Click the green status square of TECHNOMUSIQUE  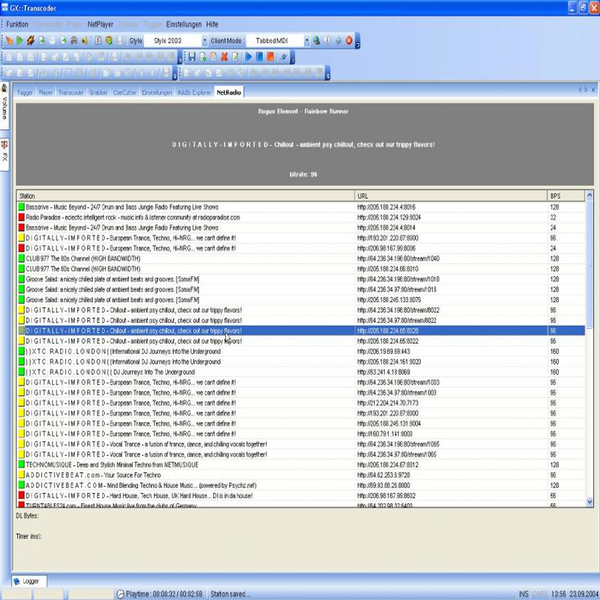(21, 465)
